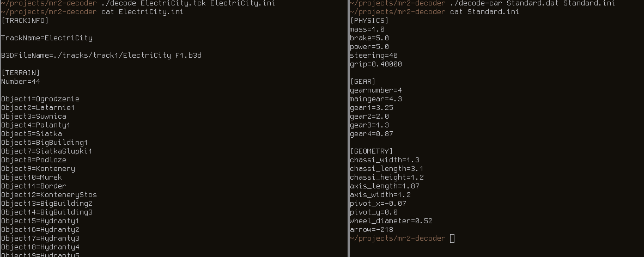Click the arrow=-218 line
The image size is (644, 257).
pyautogui.click(x=371, y=229)
